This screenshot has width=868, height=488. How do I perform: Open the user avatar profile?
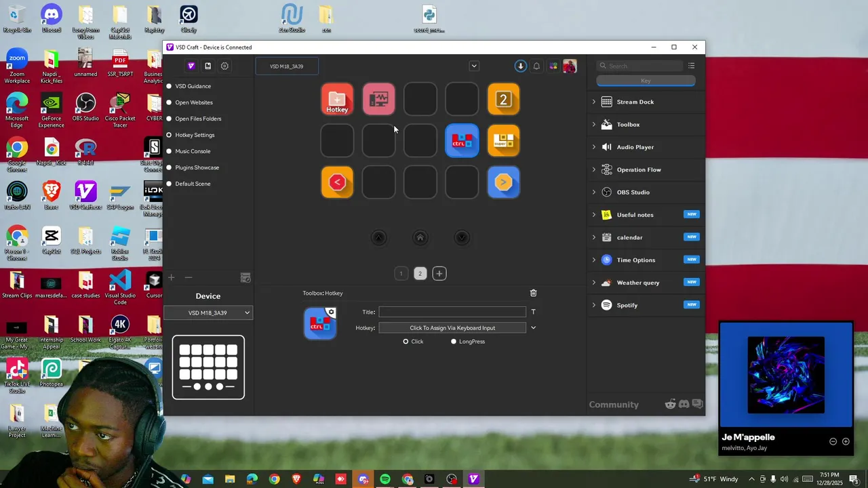[x=570, y=66]
